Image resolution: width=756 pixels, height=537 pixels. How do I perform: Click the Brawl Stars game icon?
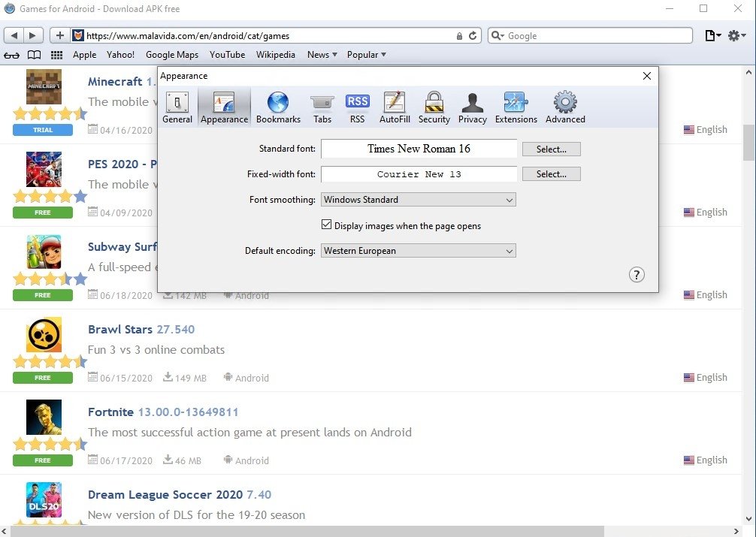(x=44, y=334)
